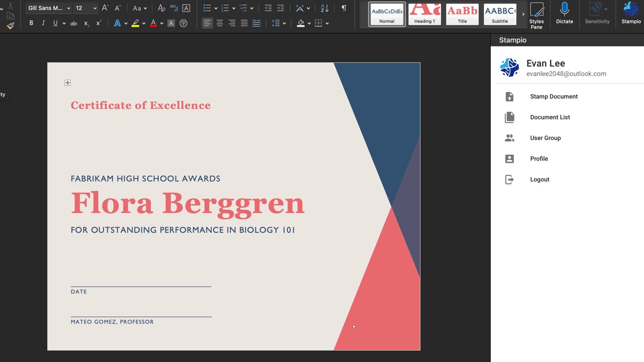Toggle italic formatting
This screenshot has height=362, width=644.
pos(43,23)
